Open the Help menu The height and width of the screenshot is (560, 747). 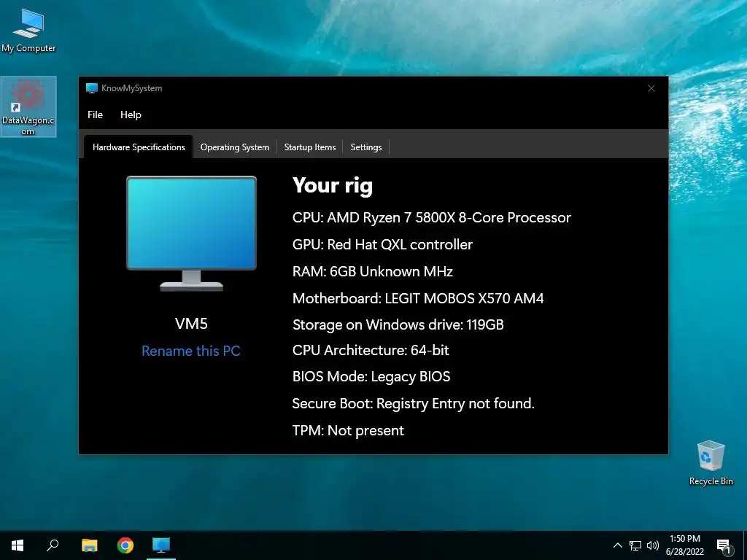click(131, 114)
